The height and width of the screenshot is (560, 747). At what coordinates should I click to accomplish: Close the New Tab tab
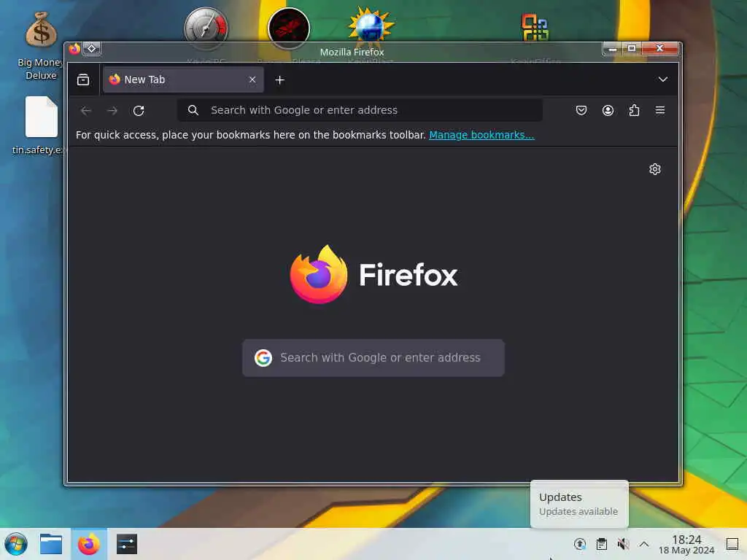(252, 79)
